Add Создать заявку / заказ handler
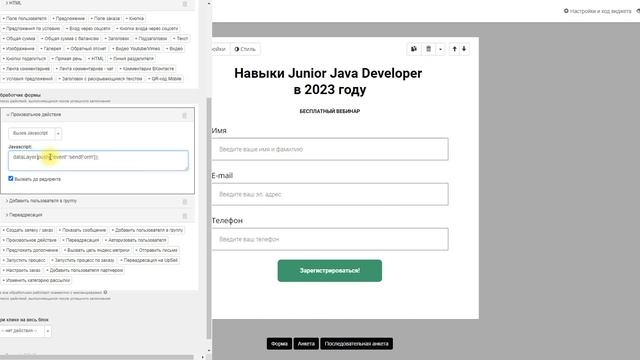Viewport: 640px width, 360px height. pyautogui.click(x=28, y=230)
